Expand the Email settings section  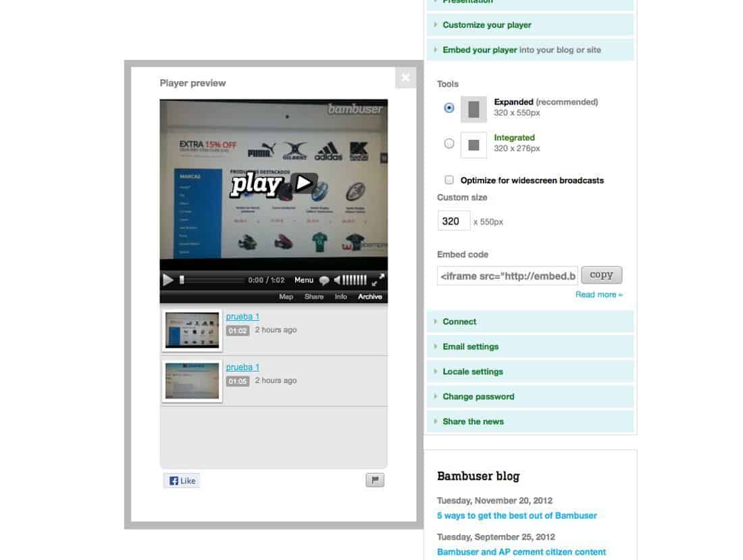[x=530, y=347]
